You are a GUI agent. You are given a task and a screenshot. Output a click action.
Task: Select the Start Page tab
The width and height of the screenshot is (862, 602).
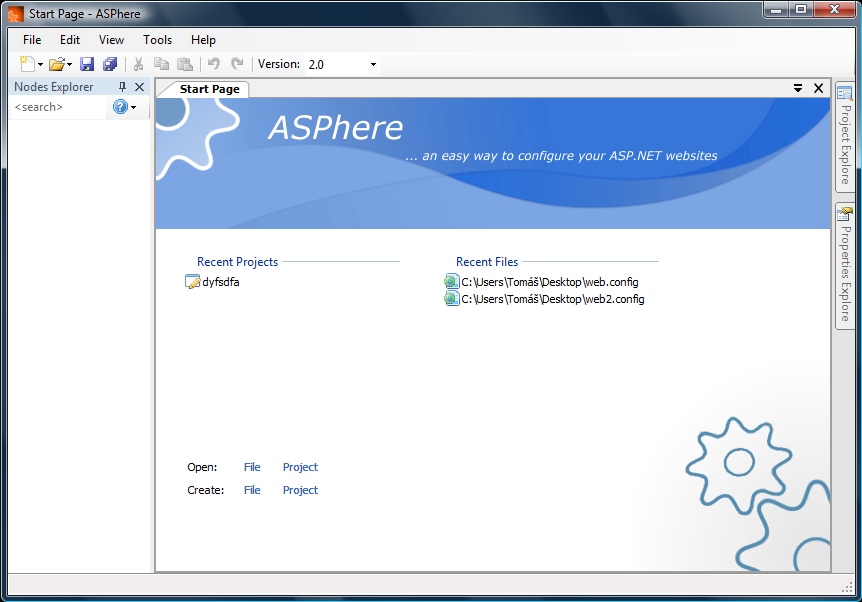[209, 89]
